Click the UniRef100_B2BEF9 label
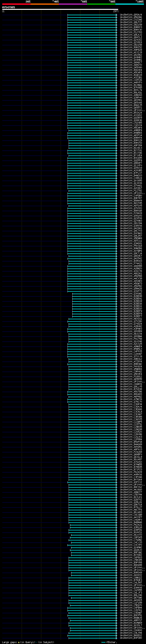Image resolution: width=146 pixels, height=644 pixels. (131, 311)
